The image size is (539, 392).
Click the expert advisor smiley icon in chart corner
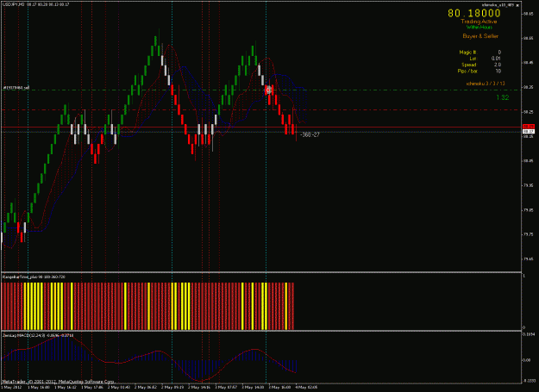[x=517, y=5]
